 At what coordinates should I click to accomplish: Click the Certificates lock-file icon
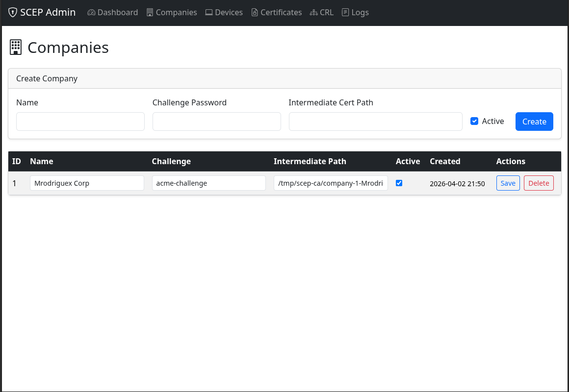coord(255,13)
